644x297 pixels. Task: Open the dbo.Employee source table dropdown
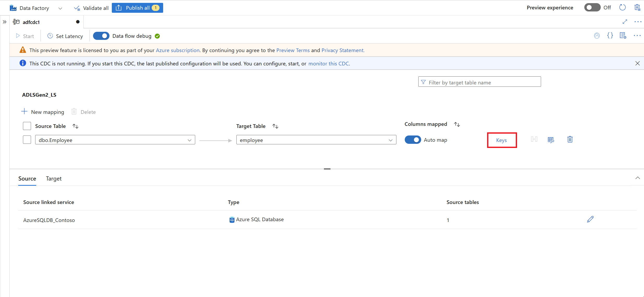pyautogui.click(x=115, y=140)
